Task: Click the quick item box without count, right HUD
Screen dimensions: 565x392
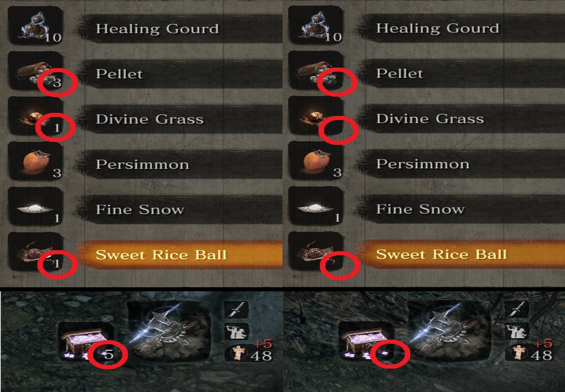Action: 366,342
